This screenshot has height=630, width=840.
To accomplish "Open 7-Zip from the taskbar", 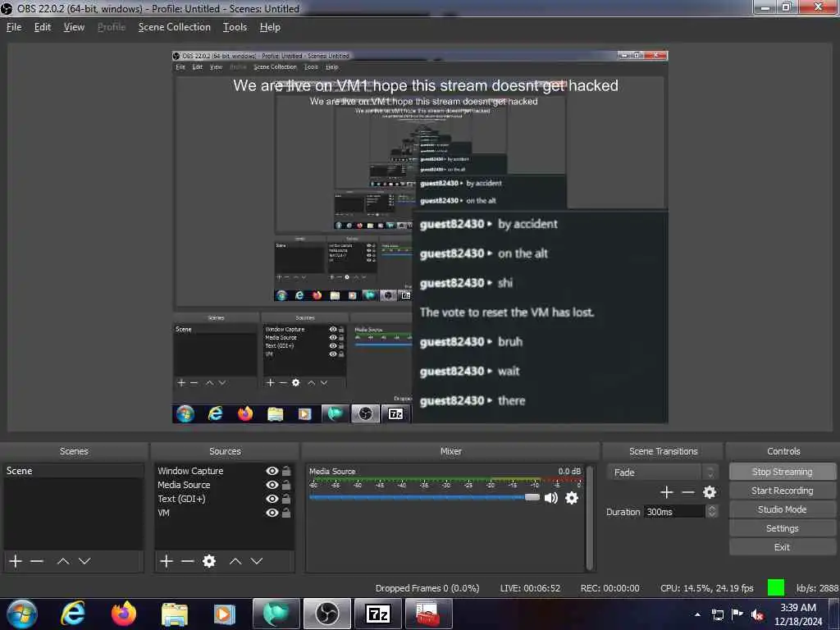I will [377, 614].
